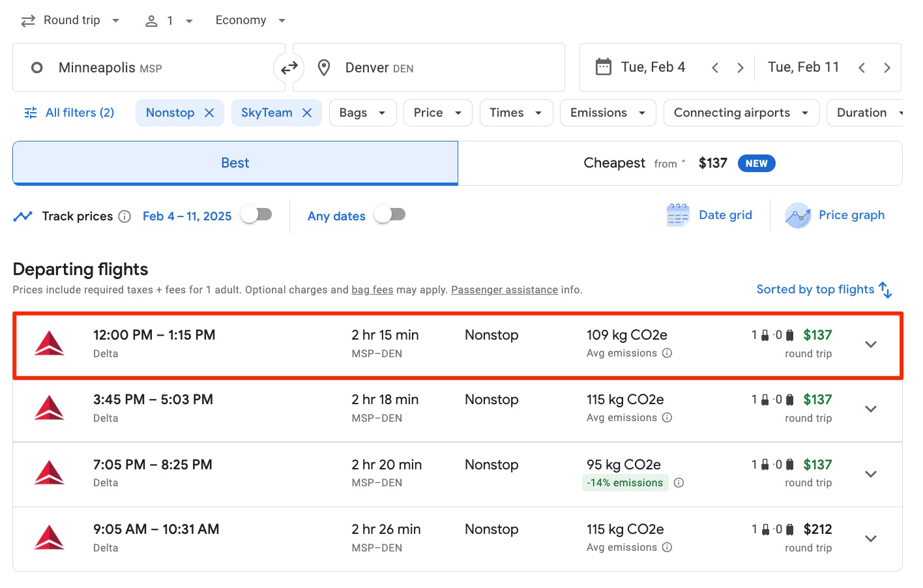Enable the Track prices toggle
The image size is (923, 588).
[x=256, y=213]
